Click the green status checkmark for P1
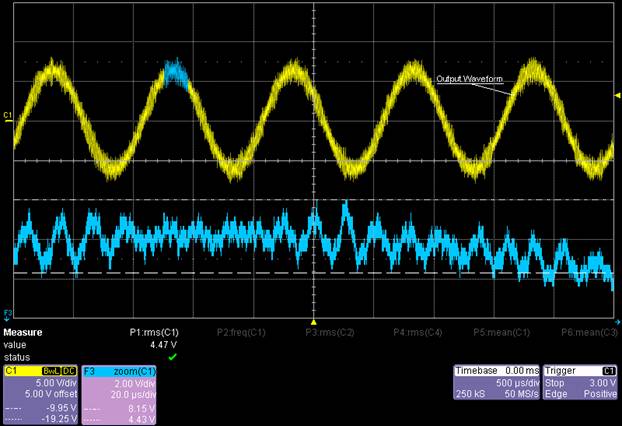Image resolution: width=622 pixels, height=426 pixels. click(172, 355)
